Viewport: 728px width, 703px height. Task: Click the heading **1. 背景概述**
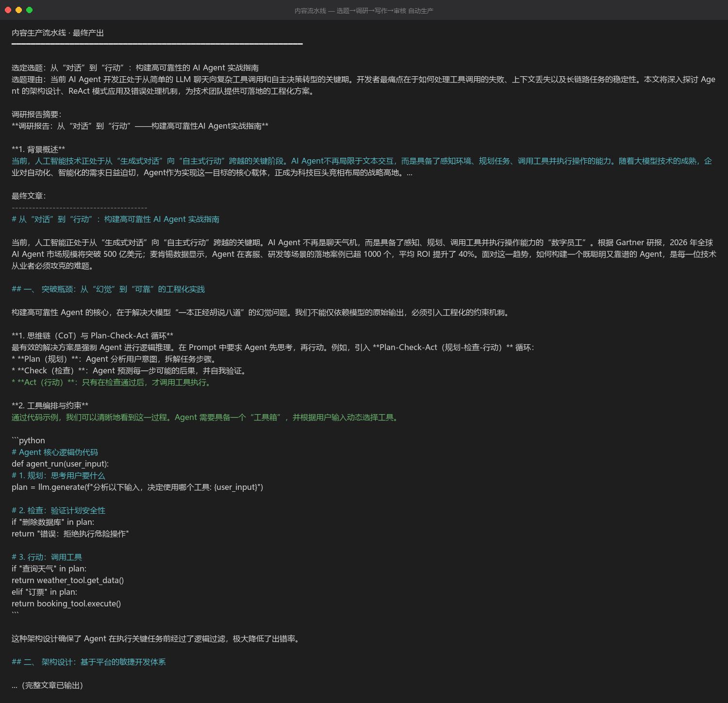38,150
